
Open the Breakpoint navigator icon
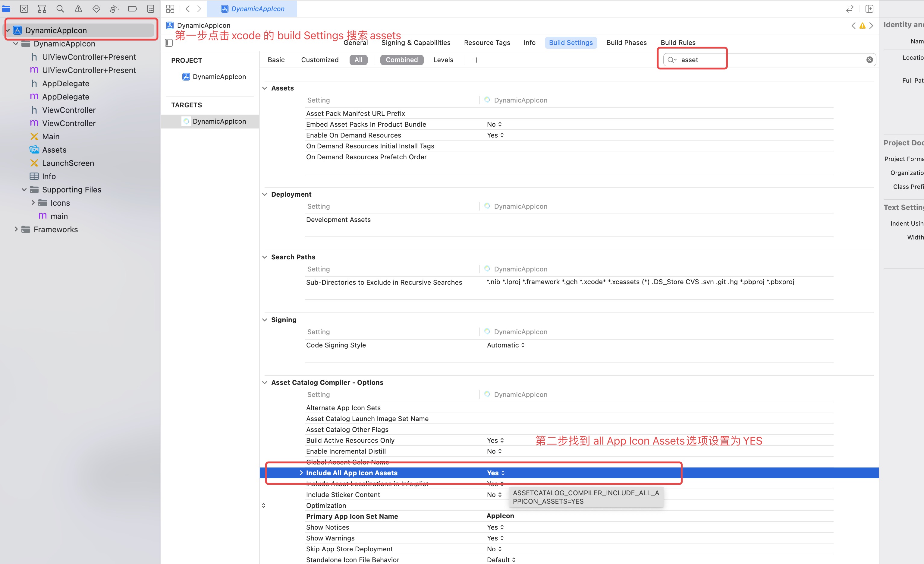tap(132, 9)
